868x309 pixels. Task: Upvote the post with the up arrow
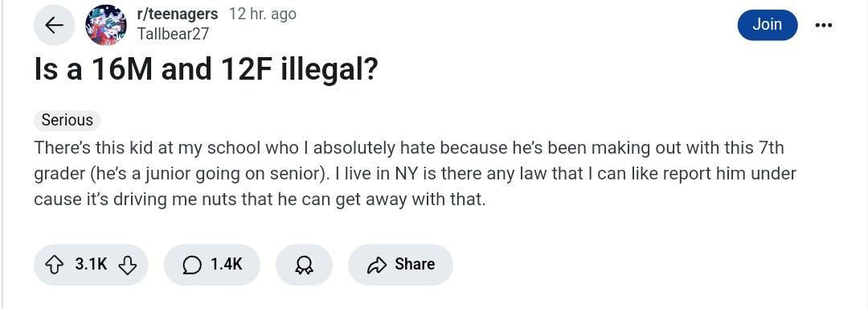[x=54, y=265]
